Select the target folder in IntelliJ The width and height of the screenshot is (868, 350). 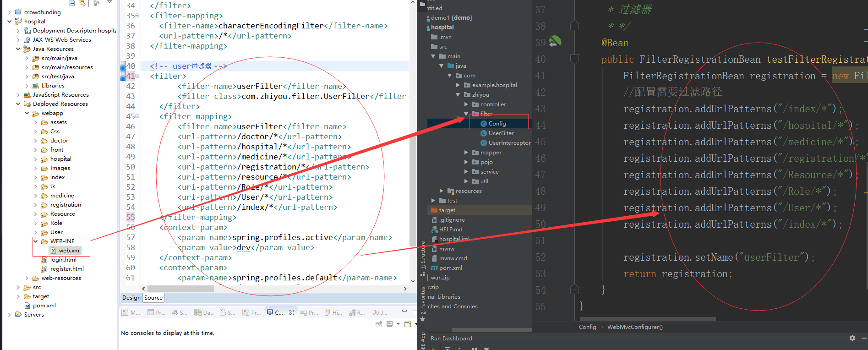coord(443,210)
